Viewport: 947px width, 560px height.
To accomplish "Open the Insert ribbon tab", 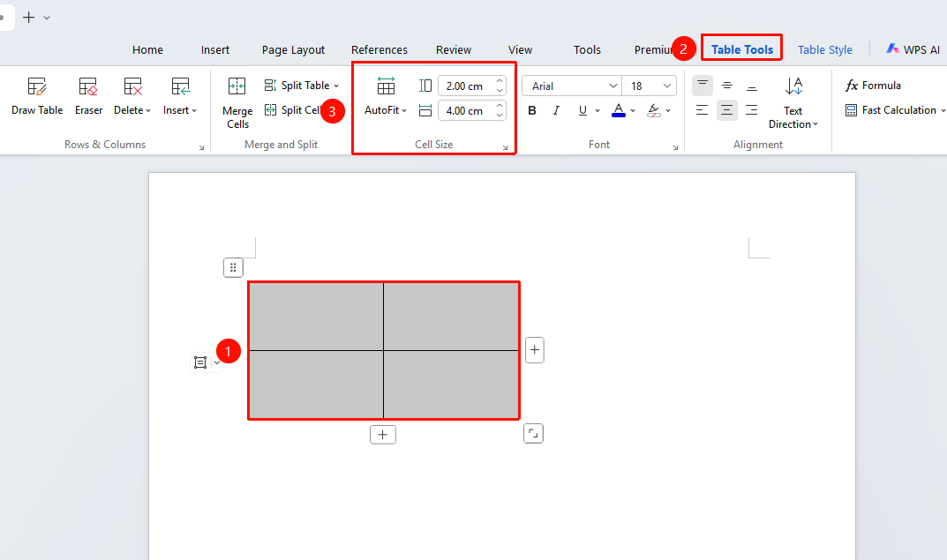I will tap(215, 50).
